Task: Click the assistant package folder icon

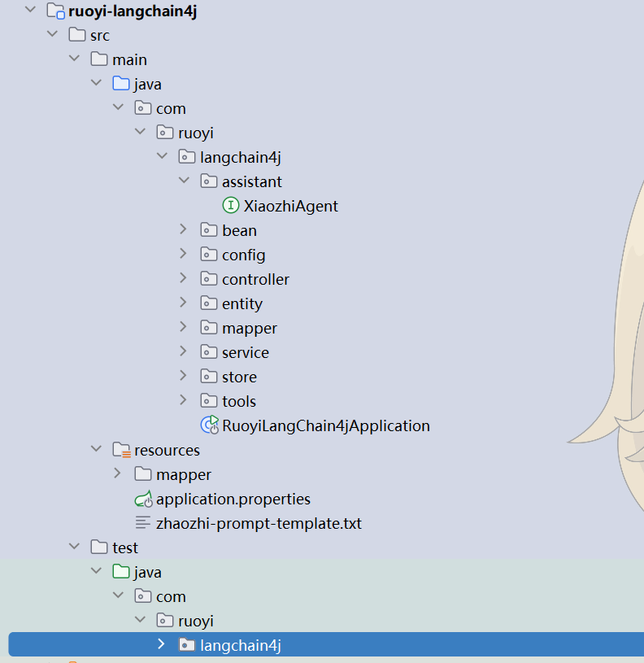Action: (x=209, y=181)
